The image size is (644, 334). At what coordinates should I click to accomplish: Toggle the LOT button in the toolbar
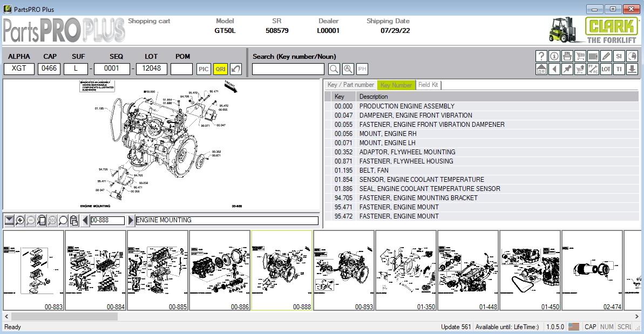[x=606, y=69]
